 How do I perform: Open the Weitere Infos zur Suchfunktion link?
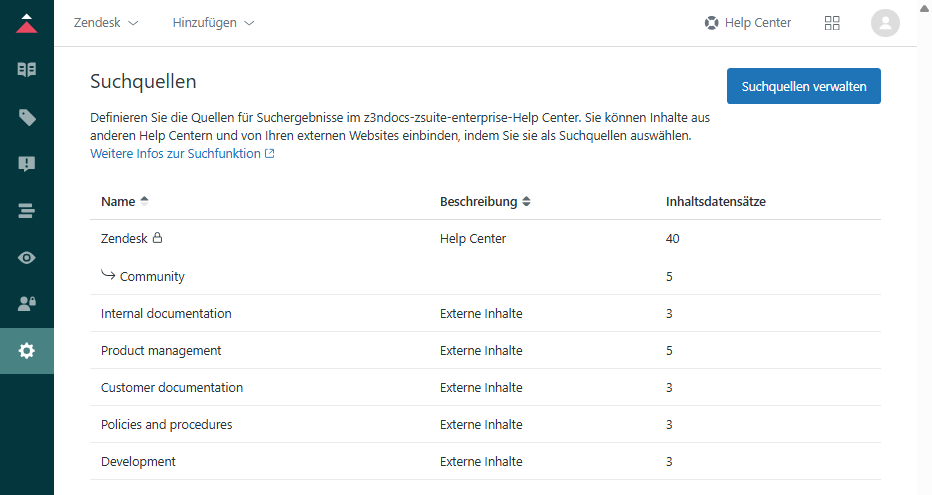[181, 154]
